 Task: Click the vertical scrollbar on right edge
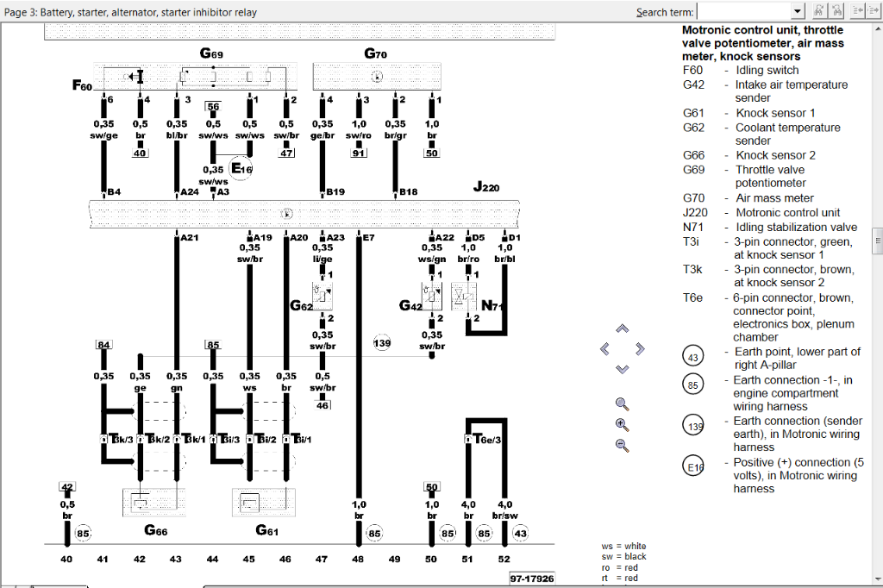pyautogui.click(x=877, y=238)
